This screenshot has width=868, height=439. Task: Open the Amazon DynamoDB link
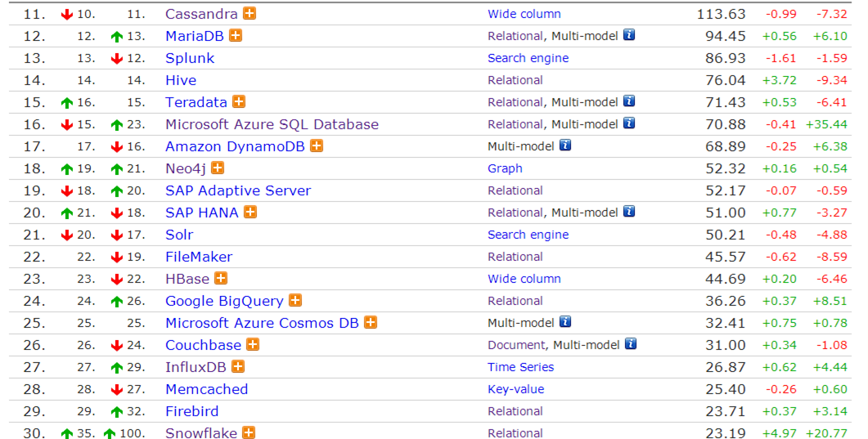(235, 146)
